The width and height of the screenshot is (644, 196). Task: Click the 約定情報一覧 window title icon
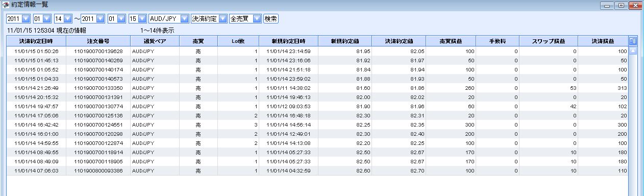6,5
